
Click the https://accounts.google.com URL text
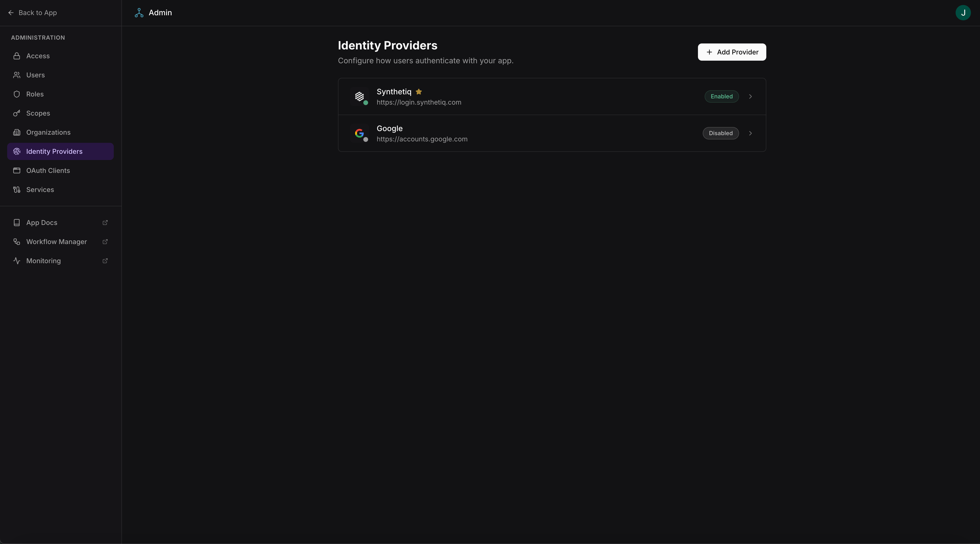click(422, 139)
